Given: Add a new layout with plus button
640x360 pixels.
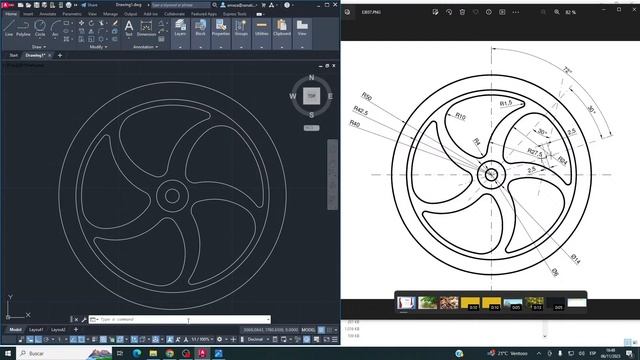Looking at the screenshot, I should 76,329.
